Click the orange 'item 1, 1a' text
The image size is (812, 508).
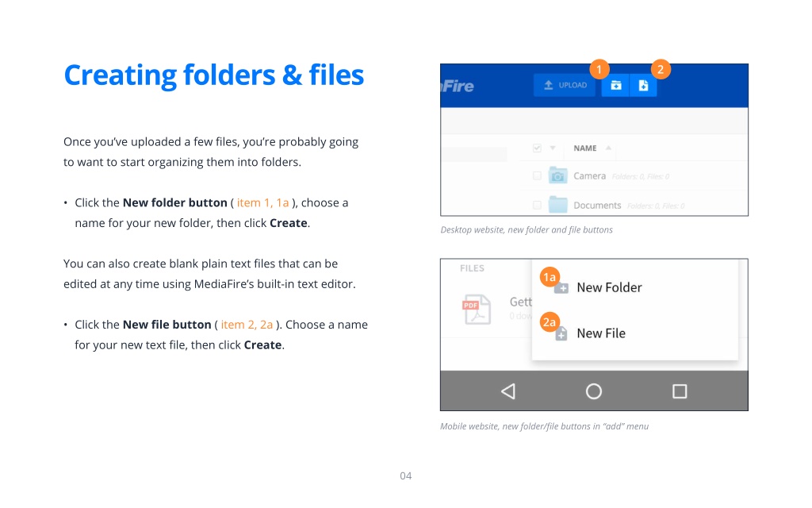[x=262, y=202]
